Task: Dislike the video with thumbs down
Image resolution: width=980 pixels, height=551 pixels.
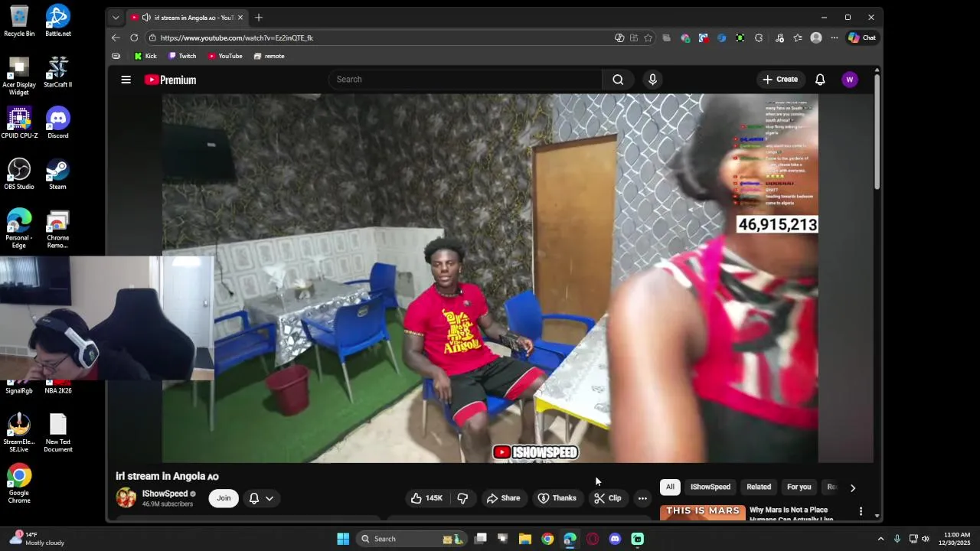Action: [x=462, y=498]
